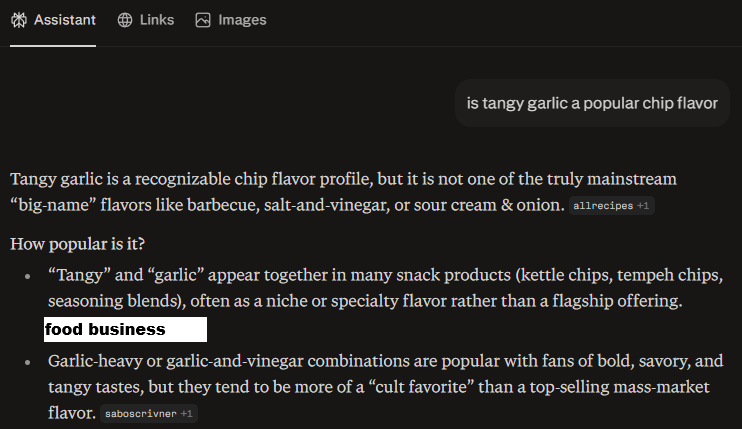742x429 pixels.
Task: Click the user query message bubble
Action: (x=592, y=103)
